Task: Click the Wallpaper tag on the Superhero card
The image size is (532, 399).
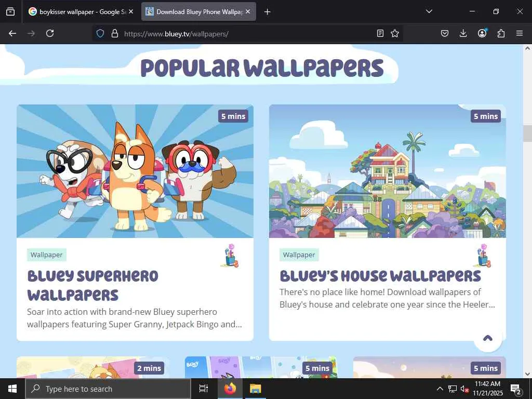Action: pos(46,255)
